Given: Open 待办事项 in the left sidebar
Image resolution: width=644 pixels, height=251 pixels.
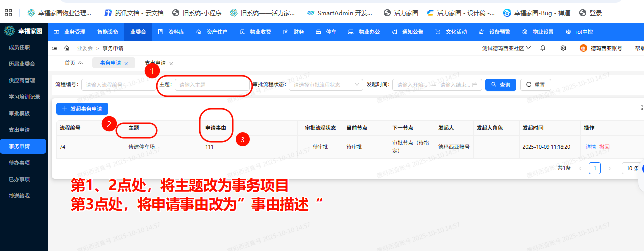Looking at the screenshot, I should (x=19, y=163).
